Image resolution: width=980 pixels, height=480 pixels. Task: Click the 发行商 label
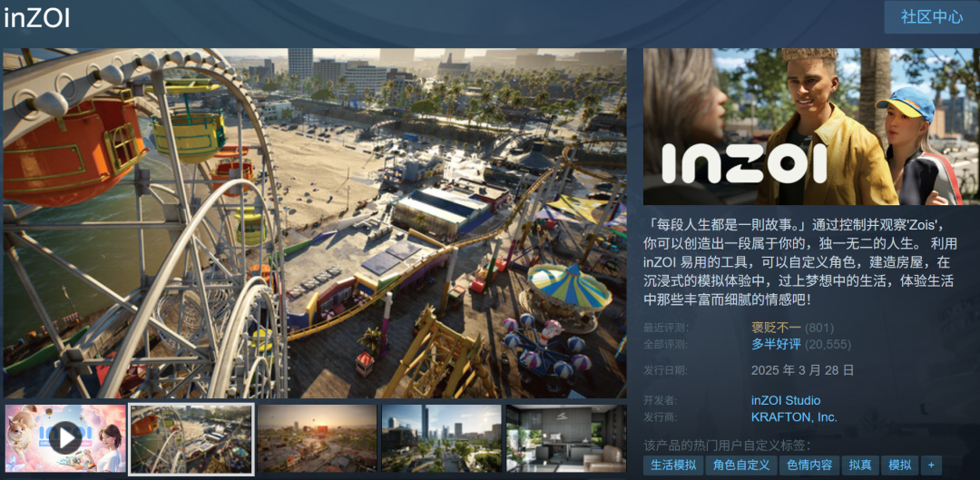pyautogui.click(x=661, y=417)
